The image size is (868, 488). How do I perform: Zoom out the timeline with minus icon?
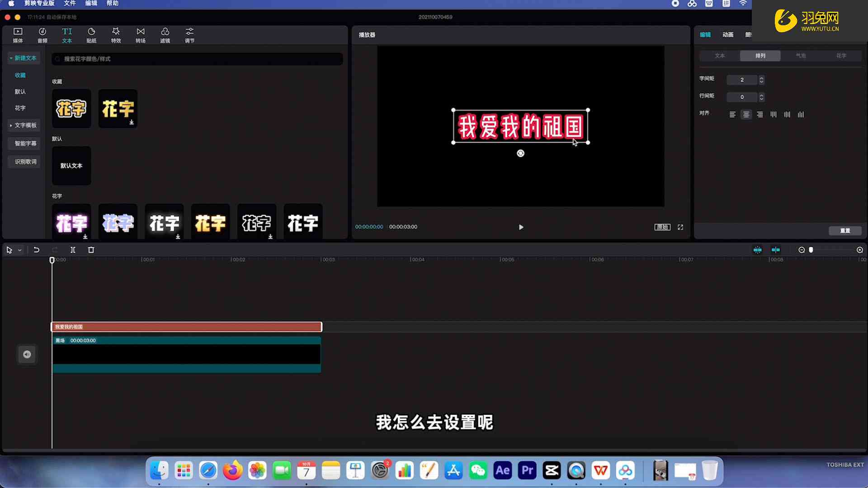coord(802,250)
